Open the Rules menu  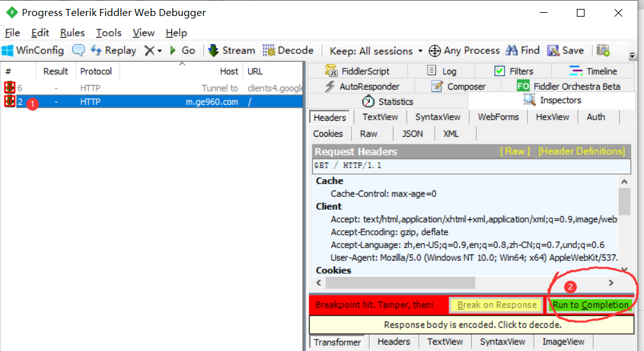tap(72, 33)
